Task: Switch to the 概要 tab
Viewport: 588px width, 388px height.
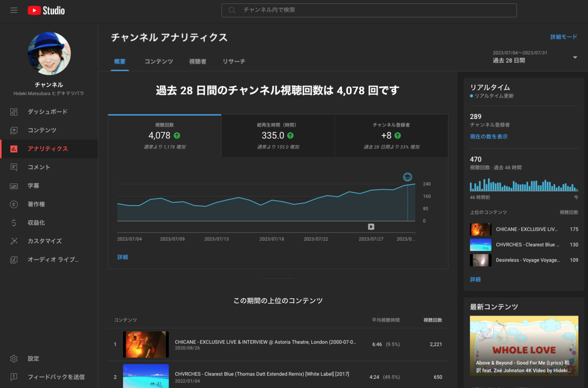Action: tap(120, 61)
